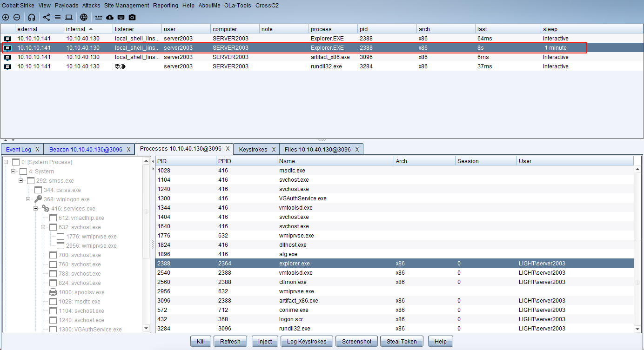Viewport: 644px width, 350px height.
Task: Switch to session table list icon
Action: click(x=58, y=17)
